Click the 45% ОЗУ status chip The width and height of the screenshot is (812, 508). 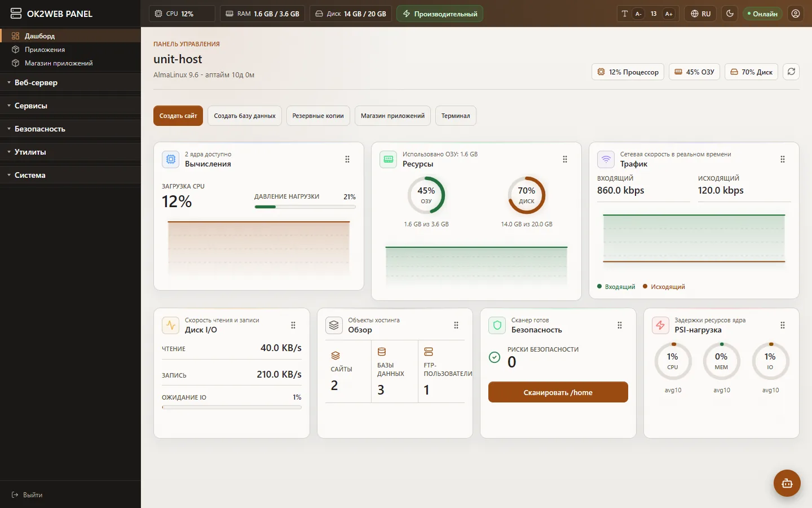pyautogui.click(x=695, y=72)
